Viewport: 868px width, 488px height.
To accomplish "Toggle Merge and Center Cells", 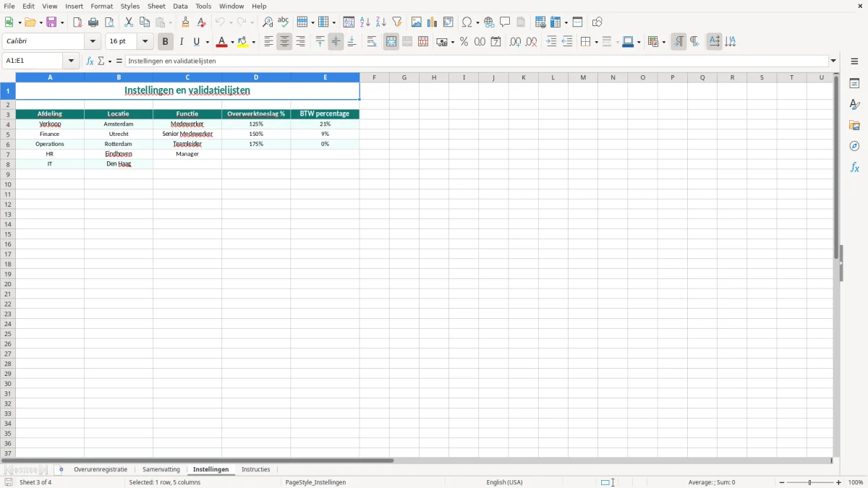I will point(391,42).
